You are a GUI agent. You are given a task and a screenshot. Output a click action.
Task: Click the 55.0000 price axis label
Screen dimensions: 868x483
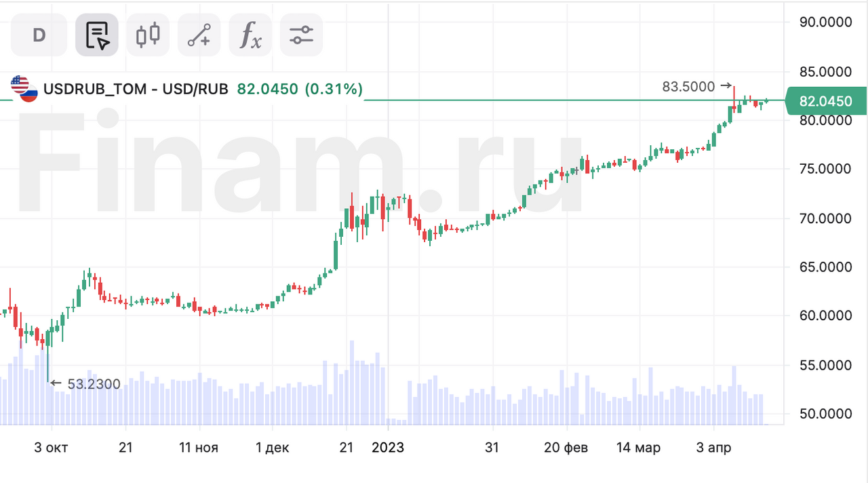pyautogui.click(x=825, y=366)
